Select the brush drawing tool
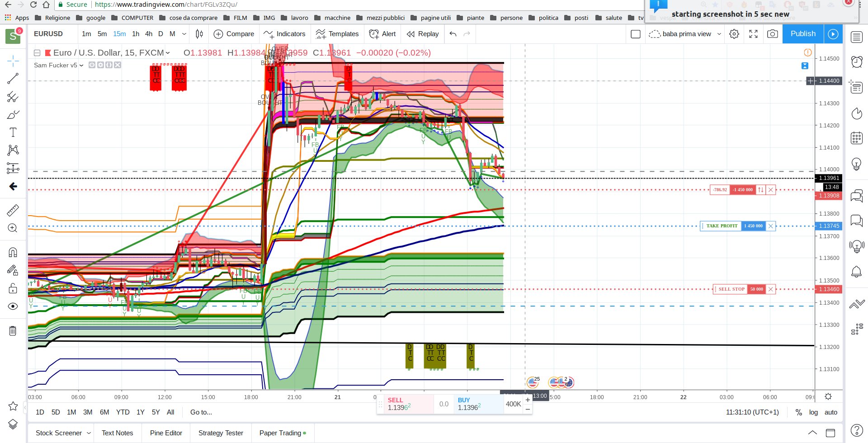Image resolution: width=868 pixels, height=443 pixels. (13, 114)
